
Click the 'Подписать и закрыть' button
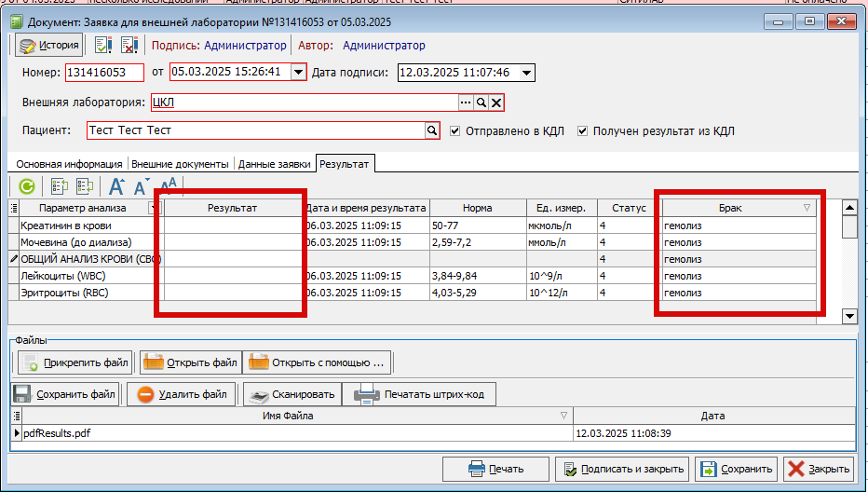tap(621, 469)
